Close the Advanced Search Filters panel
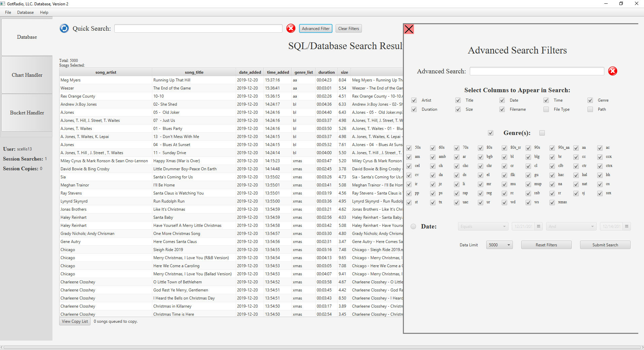644x350 pixels. point(409,29)
